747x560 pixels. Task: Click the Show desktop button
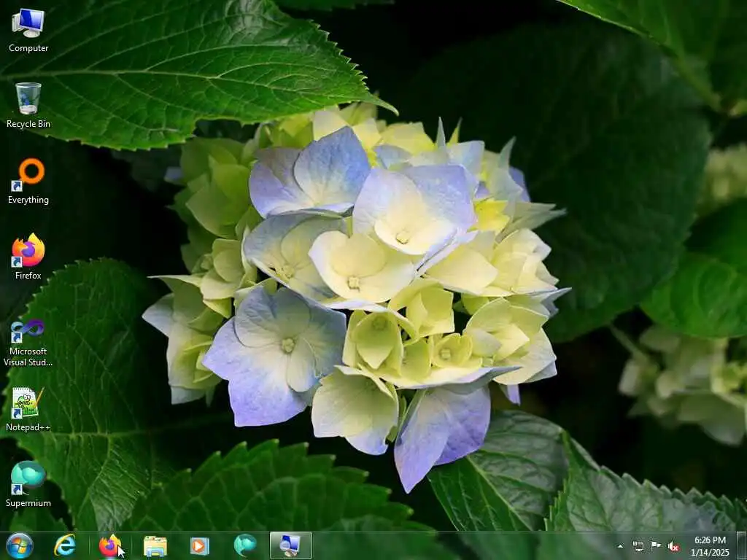742,545
